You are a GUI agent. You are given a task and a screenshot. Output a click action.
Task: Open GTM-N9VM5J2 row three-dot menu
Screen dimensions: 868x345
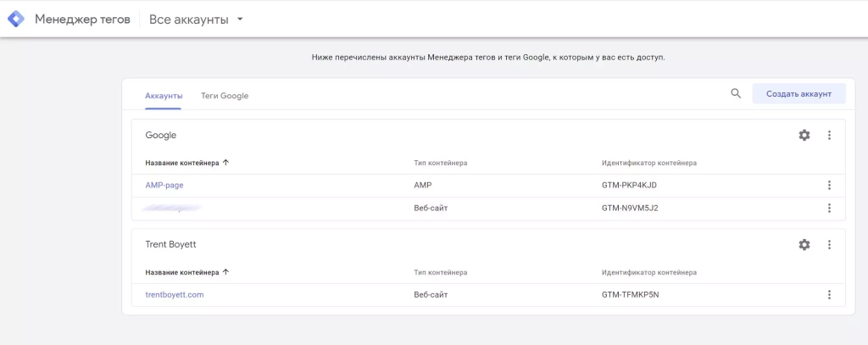pos(829,209)
